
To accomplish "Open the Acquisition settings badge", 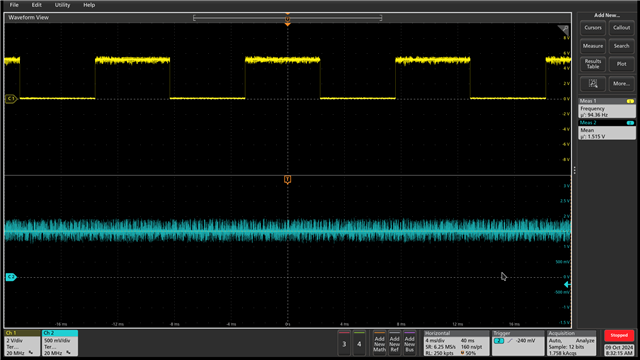I will tap(571, 343).
